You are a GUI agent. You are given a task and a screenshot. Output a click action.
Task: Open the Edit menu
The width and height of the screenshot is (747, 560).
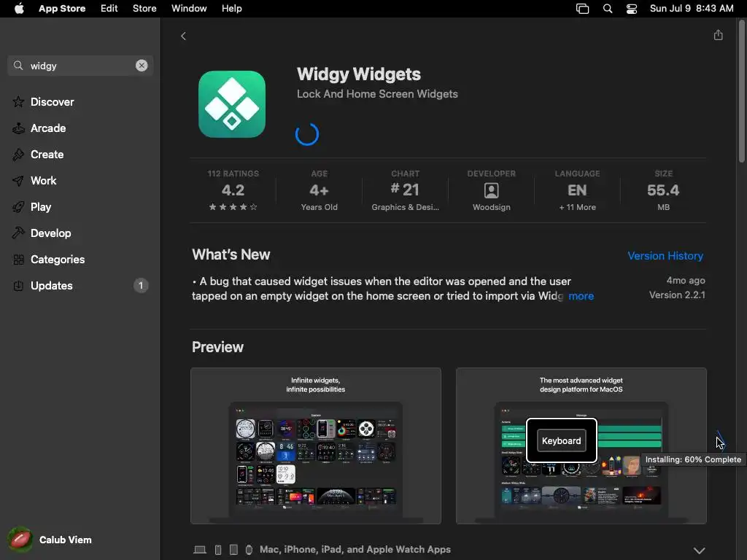pos(109,9)
